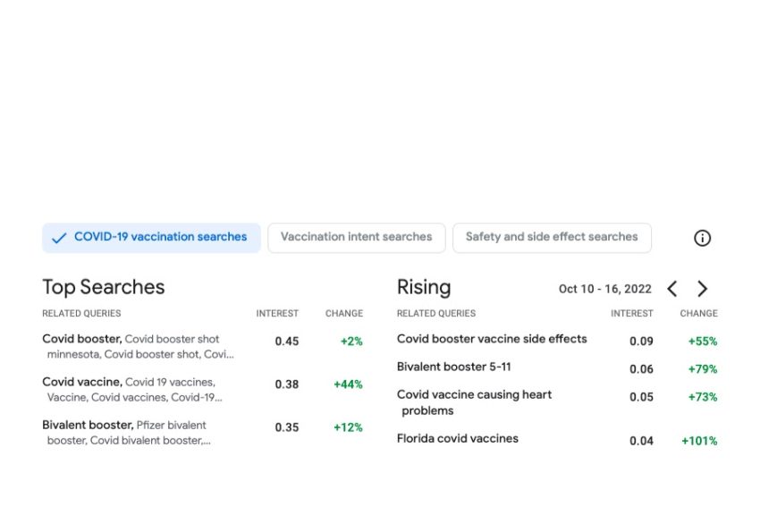The image size is (760, 532).
Task: Open the Bivalent booster 5-11 query
Action: [x=453, y=367]
